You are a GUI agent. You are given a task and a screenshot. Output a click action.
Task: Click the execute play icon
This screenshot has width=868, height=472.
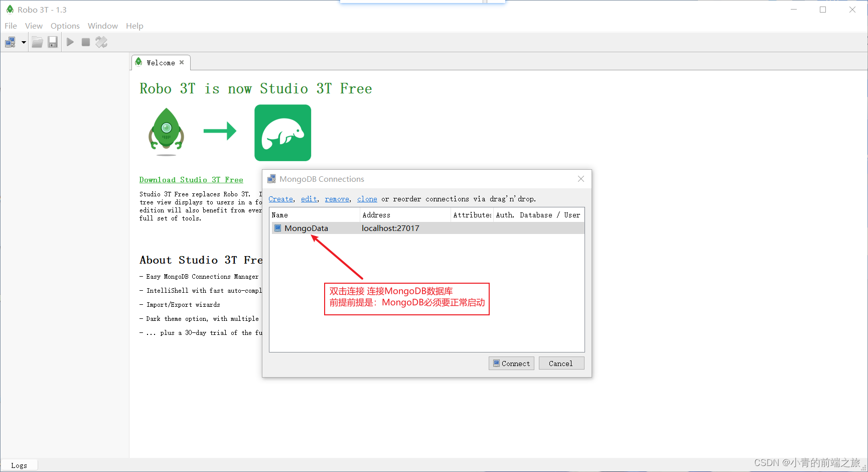click(x=70, y=42)
